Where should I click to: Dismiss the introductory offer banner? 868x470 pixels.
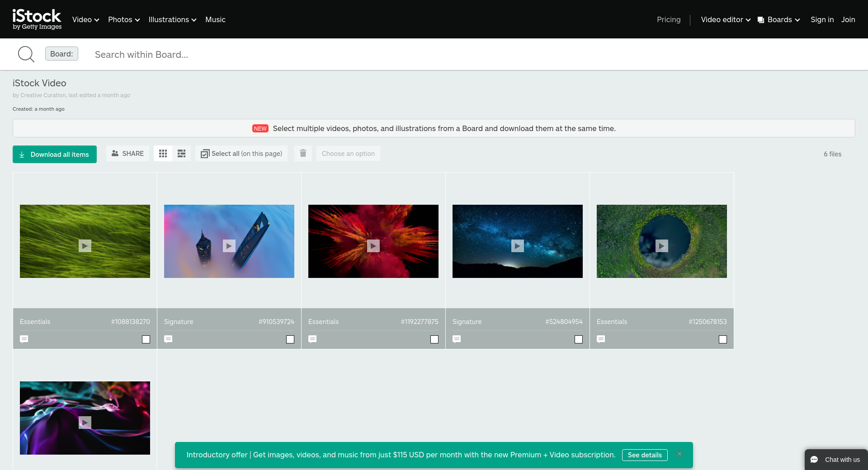click(x=679, y=454)
